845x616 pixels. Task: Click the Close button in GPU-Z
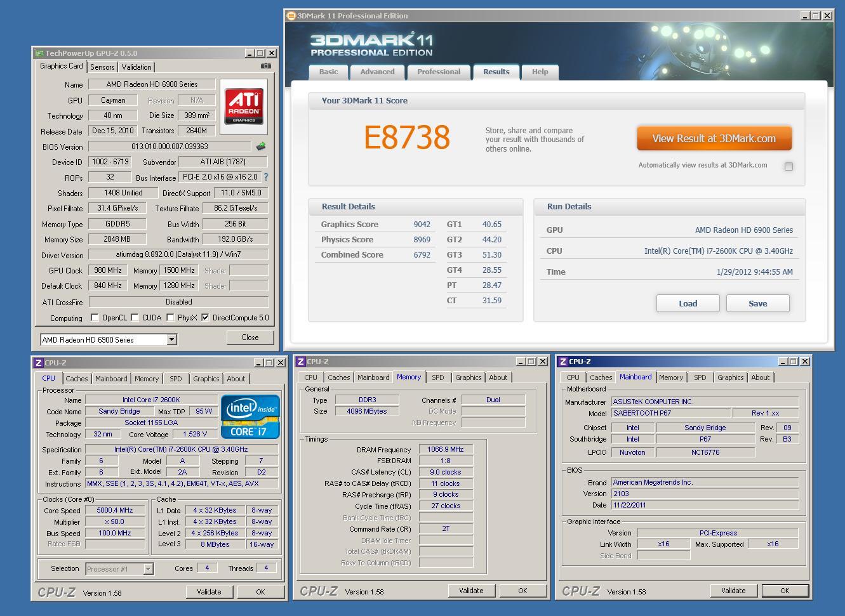250,337
